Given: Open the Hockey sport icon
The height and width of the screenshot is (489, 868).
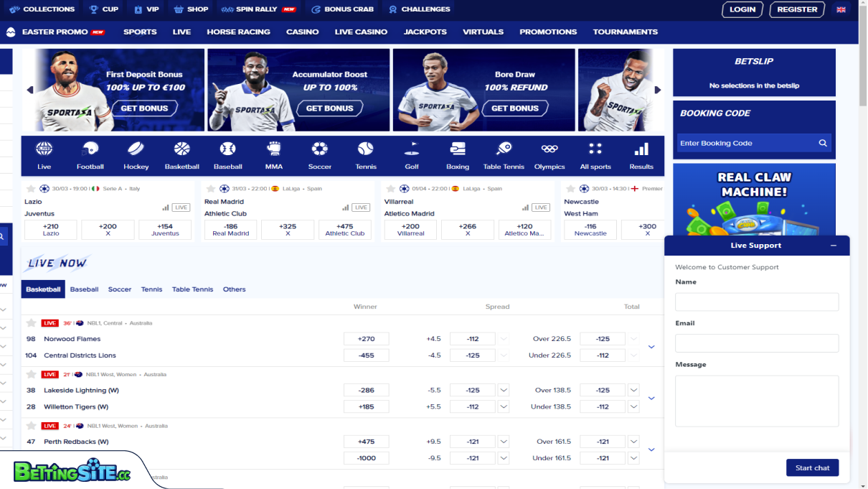Looking at the screenshot, I should (136, 149).
